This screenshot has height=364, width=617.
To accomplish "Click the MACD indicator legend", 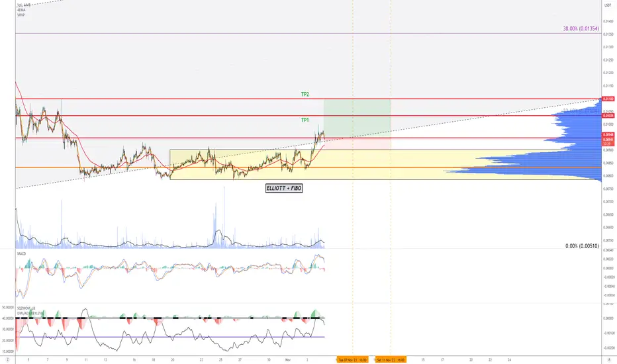I will tap(21, 254).
